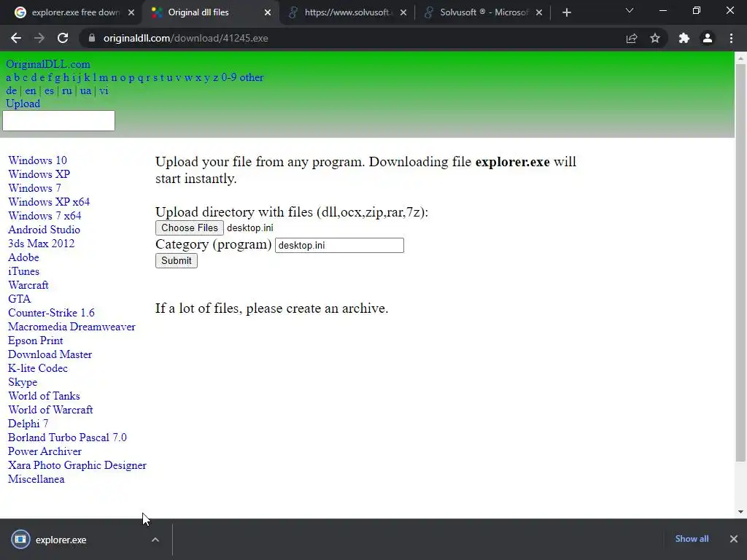This screenshot has width=747, height=560.
Task: Close the downloads bar
Action: point(734,539)
